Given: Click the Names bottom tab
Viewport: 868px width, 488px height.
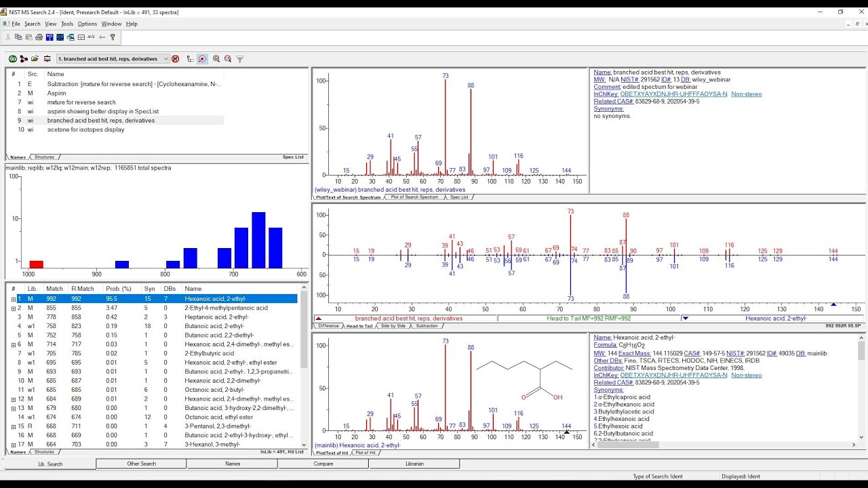Looking at the screenshot, I should click(232, 464).
